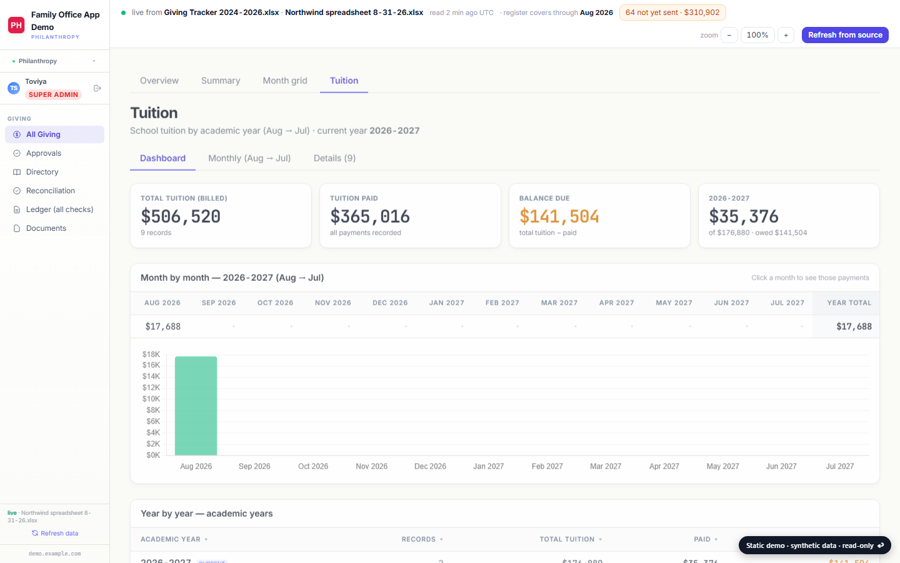This screenshot has height=563, width=900.
Task: Click the TS user avatar
Action: tap(13, 88)
